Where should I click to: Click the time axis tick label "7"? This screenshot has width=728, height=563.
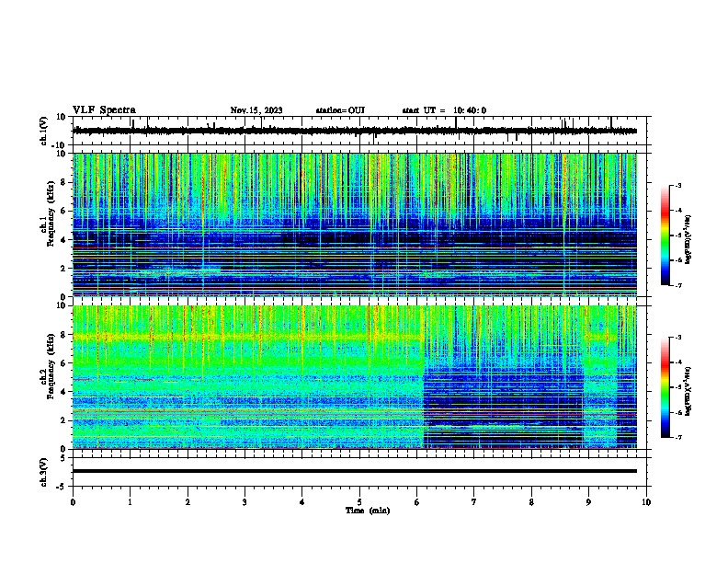pos(474,502)
